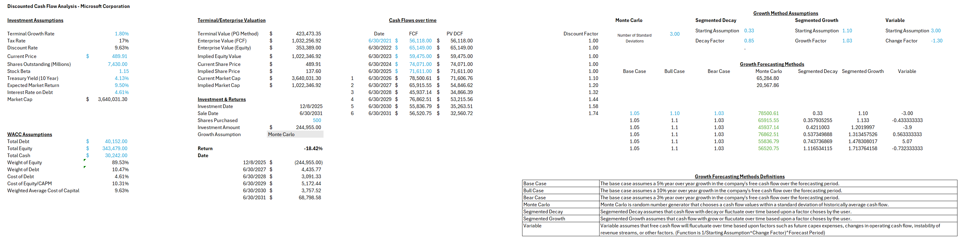Screen dimensions: 980x242
Task: Select Expected Market Return 9.50%
Action: (x=122, y=85)
